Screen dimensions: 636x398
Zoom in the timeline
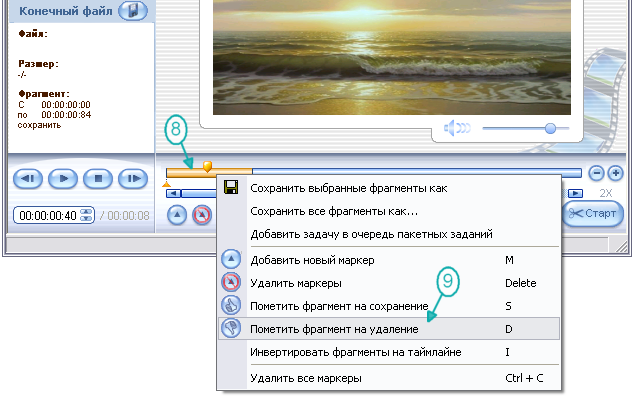615,173
